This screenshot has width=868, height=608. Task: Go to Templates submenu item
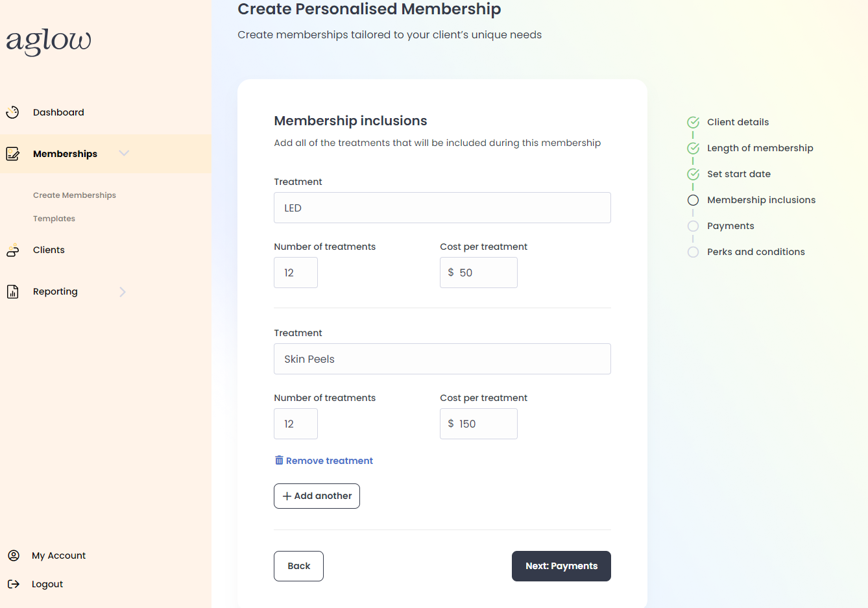coord(54,219)
